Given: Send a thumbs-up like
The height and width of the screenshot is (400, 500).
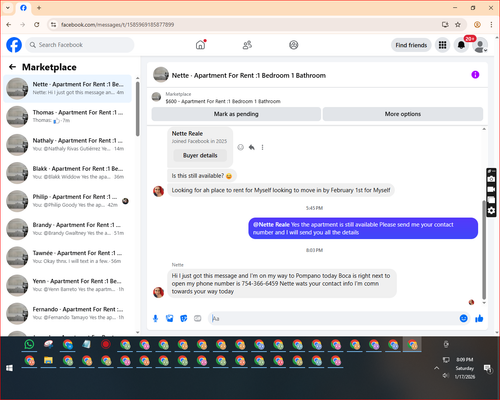Looking at the screenshot, I should coord(479,318).
